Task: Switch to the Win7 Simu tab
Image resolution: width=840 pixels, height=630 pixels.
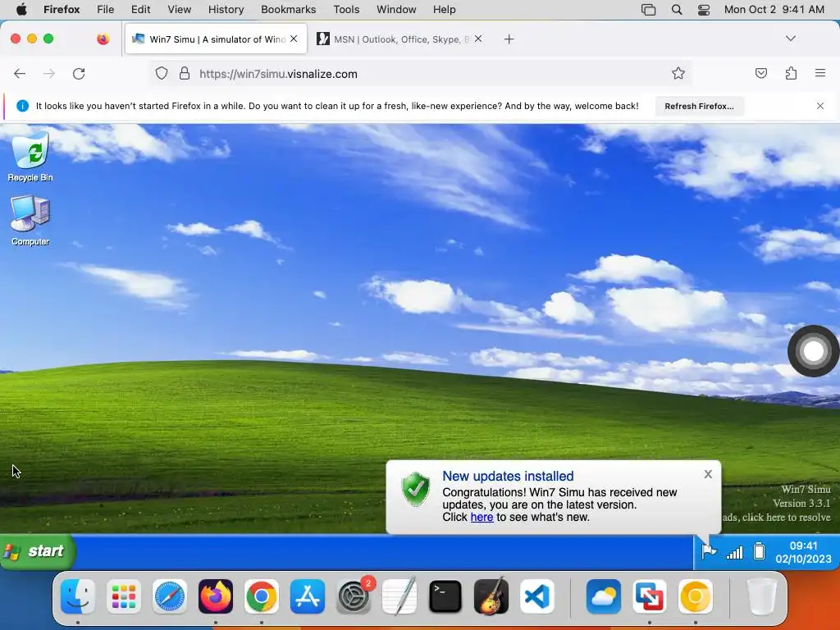Action: [216, 39]
